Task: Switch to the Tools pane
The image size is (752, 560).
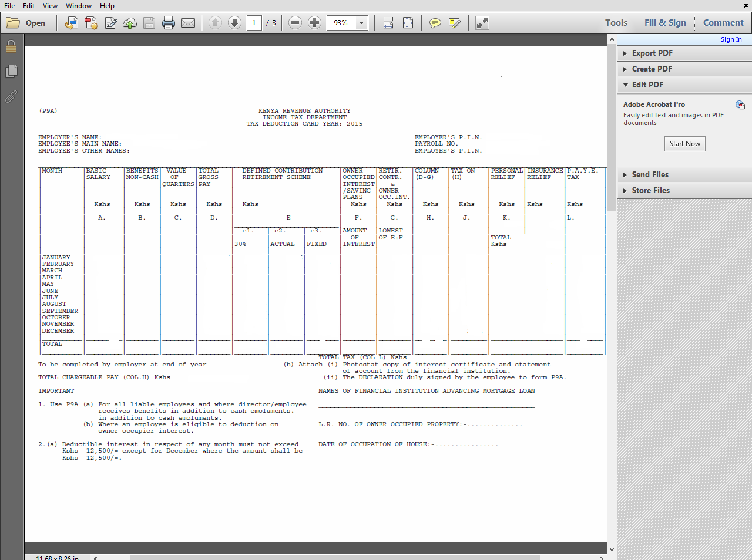Action: pyautogui.click(x=616, y=23)
